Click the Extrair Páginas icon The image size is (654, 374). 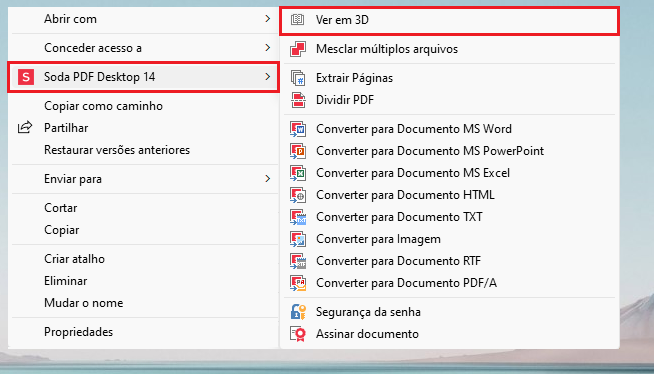click(298, 78)
